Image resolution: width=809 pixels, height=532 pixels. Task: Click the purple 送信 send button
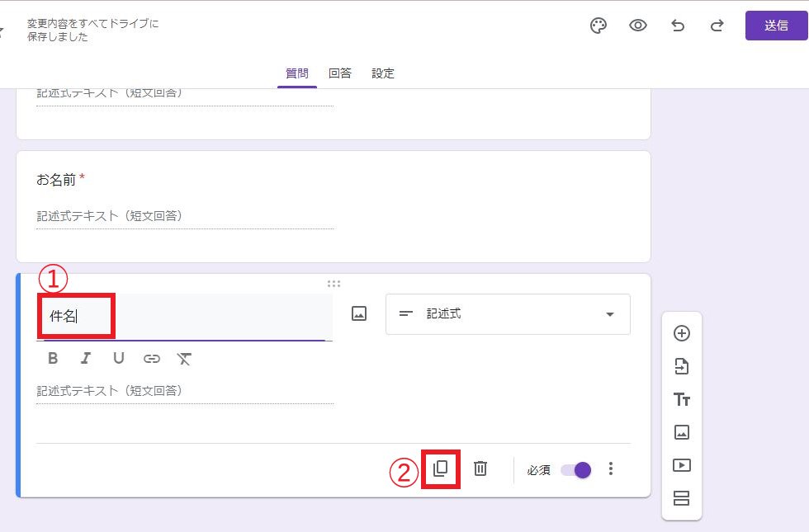[776, 26]
